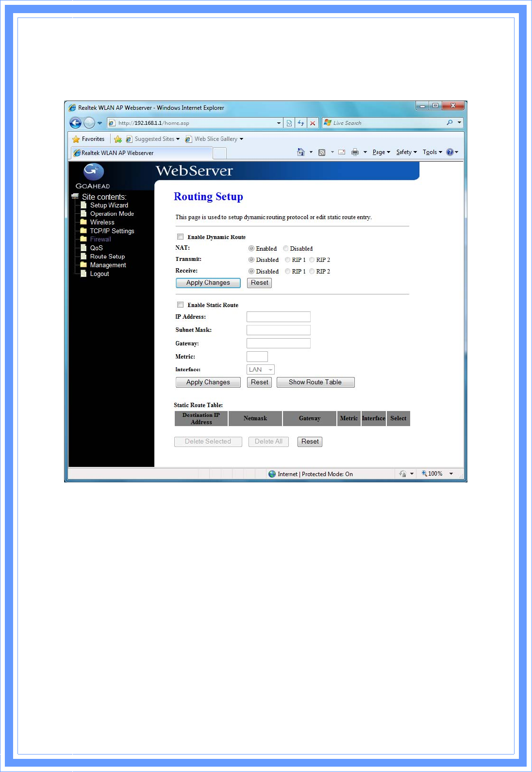Click Add to Favorites Bar icon
The height and width of the screenshot is (772, 532).
[118, 139]
